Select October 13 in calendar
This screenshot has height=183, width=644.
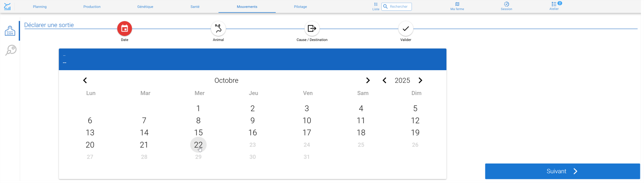pos(90,132)
